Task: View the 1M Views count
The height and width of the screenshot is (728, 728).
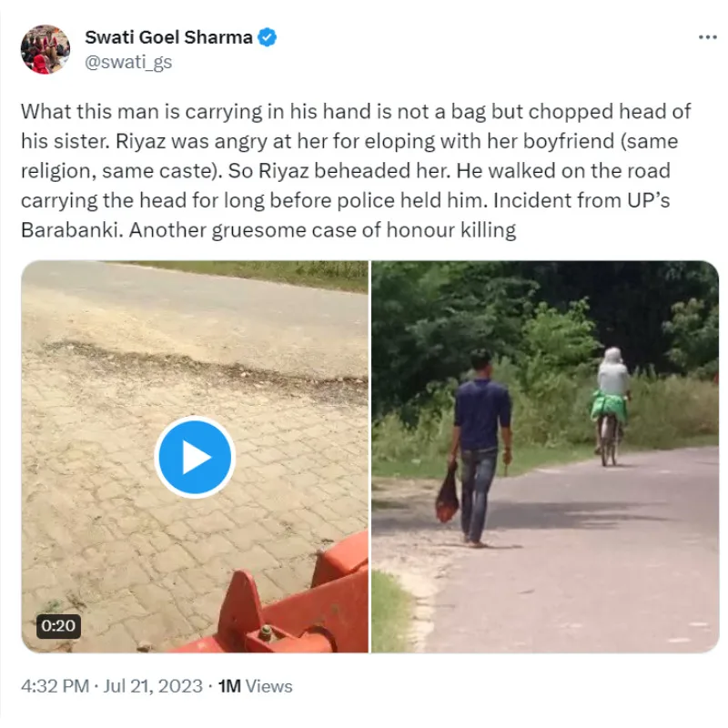Action: [x=256, y=686]
